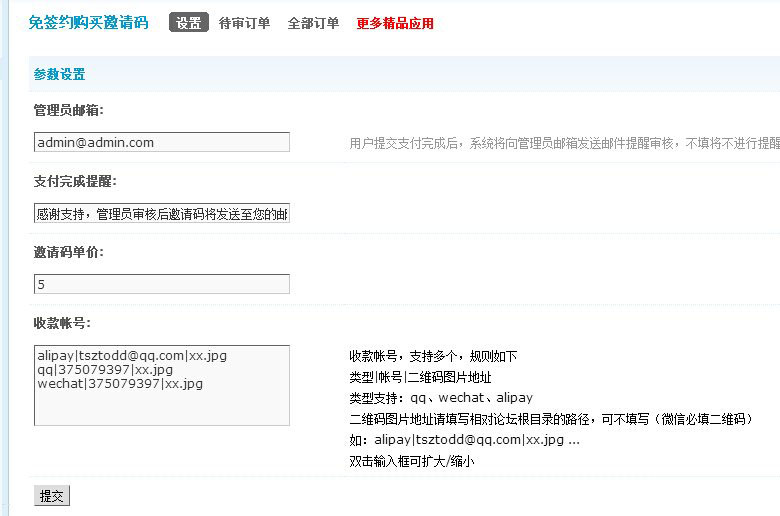This screenshot has height=516, width=780.
Task: Click the 类型支持 qq、wechat、alipay hint line
Action: (440, 397)
